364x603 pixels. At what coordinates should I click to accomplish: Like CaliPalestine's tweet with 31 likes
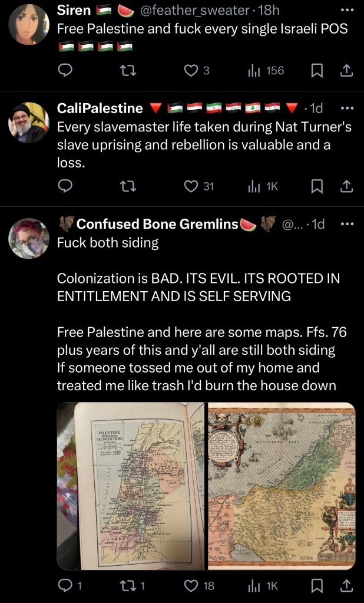191,186
